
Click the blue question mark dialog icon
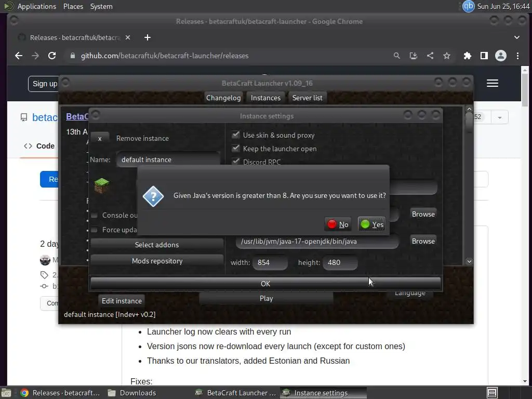153,196
